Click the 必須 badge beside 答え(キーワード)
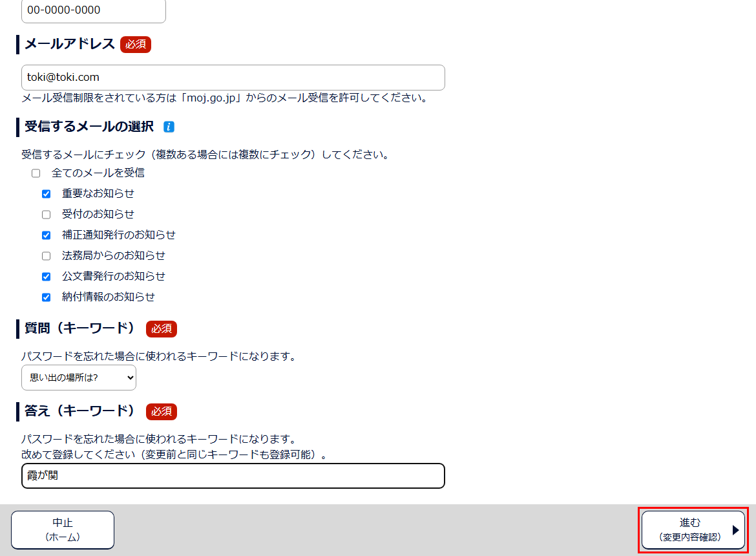This screenshot has height=556, width=756. click(x=162, y=411)
